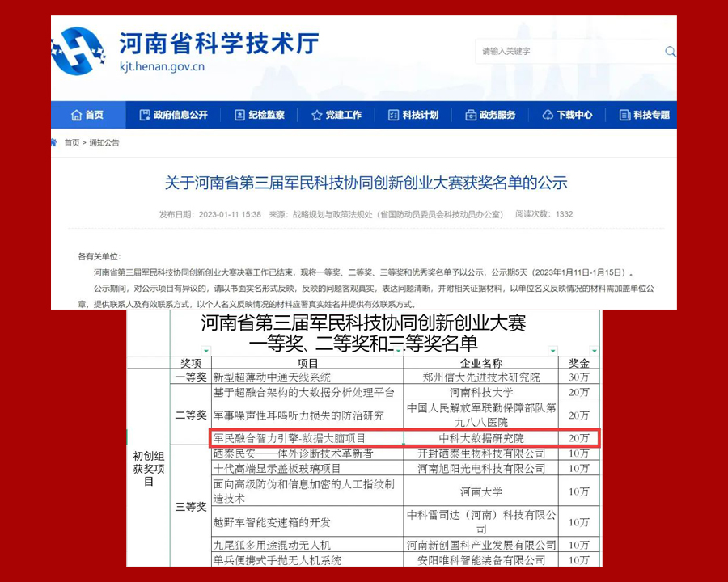Click the 发布日期 2023-01-11 15:38 text

click(210, 214)
